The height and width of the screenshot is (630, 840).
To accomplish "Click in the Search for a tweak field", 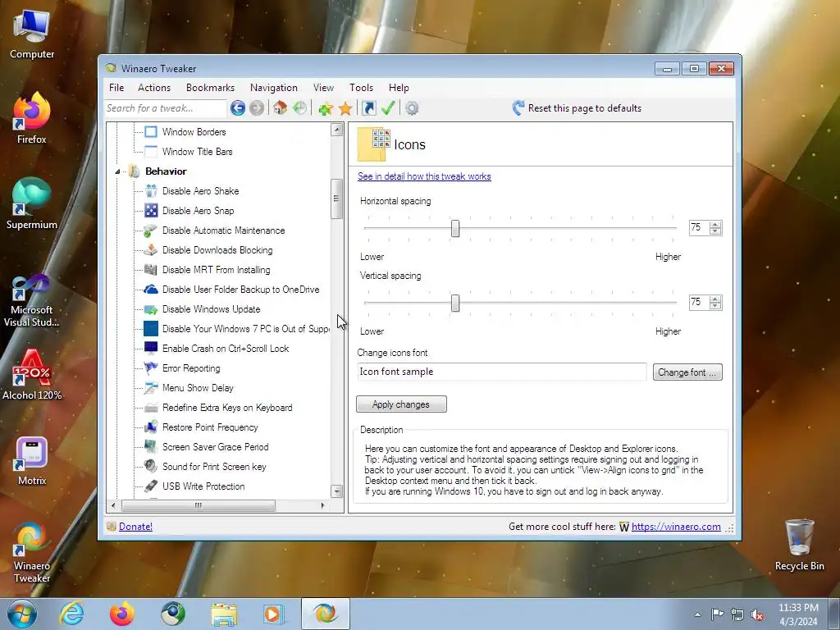I will tap(165, 108).
